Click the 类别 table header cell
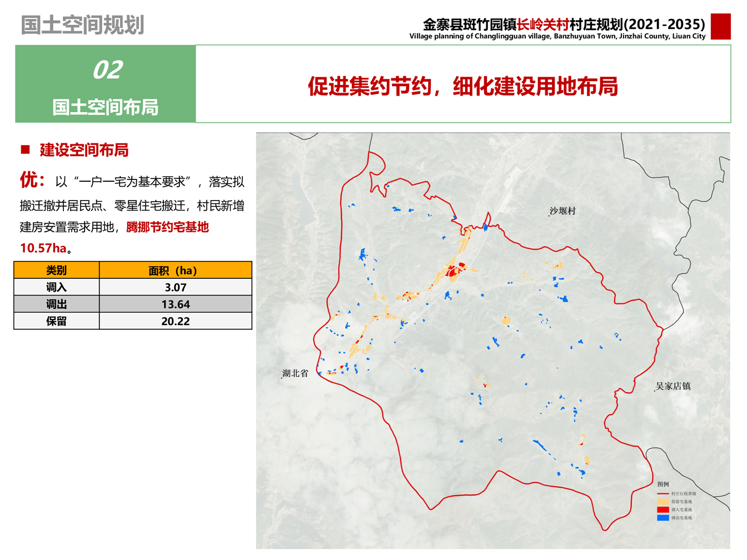 tap(57, 271)
